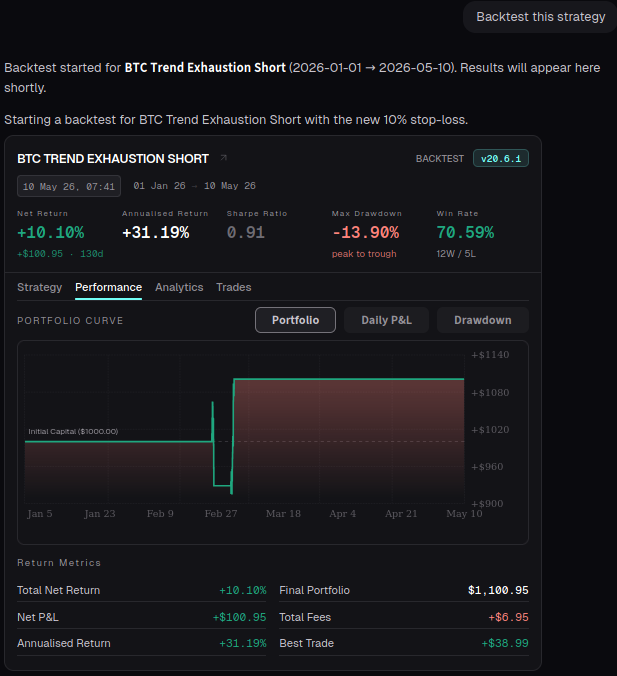Click the 'peak to trough' label
Screen dimensions: 617x676
pyautogui.click(x=364, y=254)
